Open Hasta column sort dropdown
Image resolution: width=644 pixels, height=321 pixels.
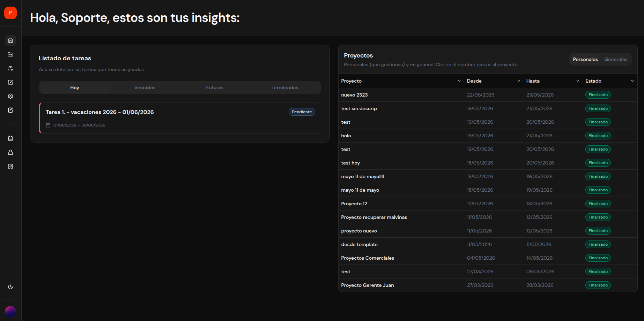click(x=578, y=81)
